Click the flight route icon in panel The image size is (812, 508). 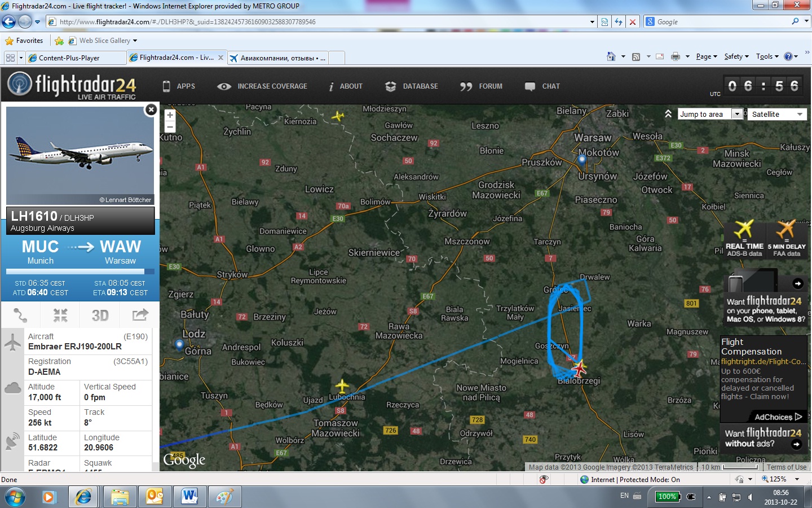[x=20, y=315]
